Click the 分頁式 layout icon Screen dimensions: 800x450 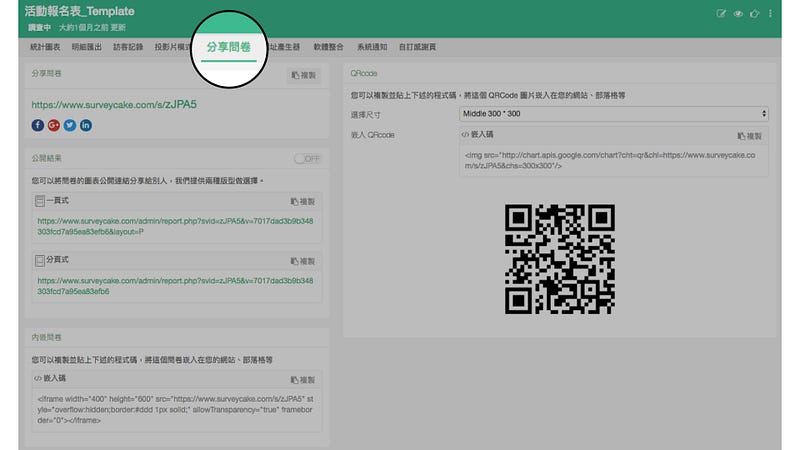pyautogui.click(x=40, y=261)
